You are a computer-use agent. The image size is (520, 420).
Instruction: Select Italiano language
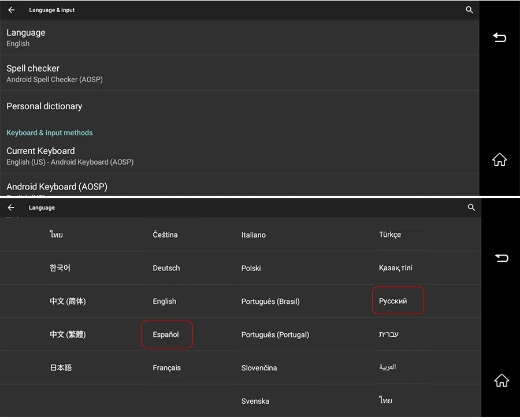coord(254,235)
